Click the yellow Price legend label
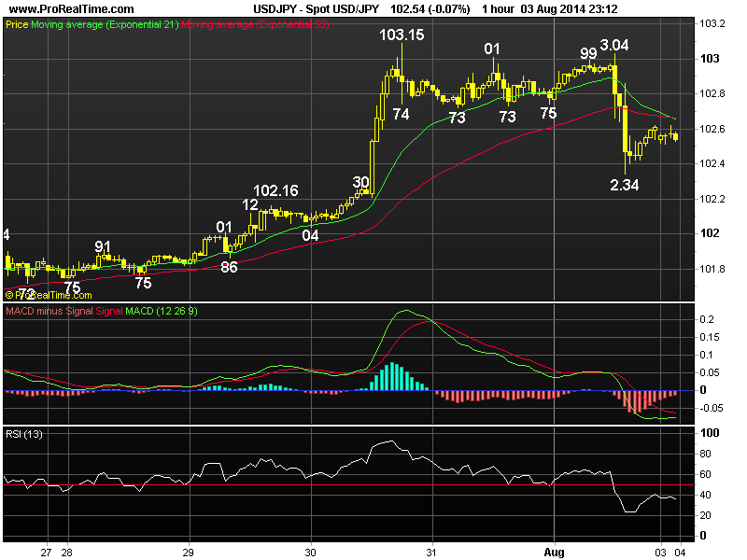This screenshot has height=560, width=747. 17,25
